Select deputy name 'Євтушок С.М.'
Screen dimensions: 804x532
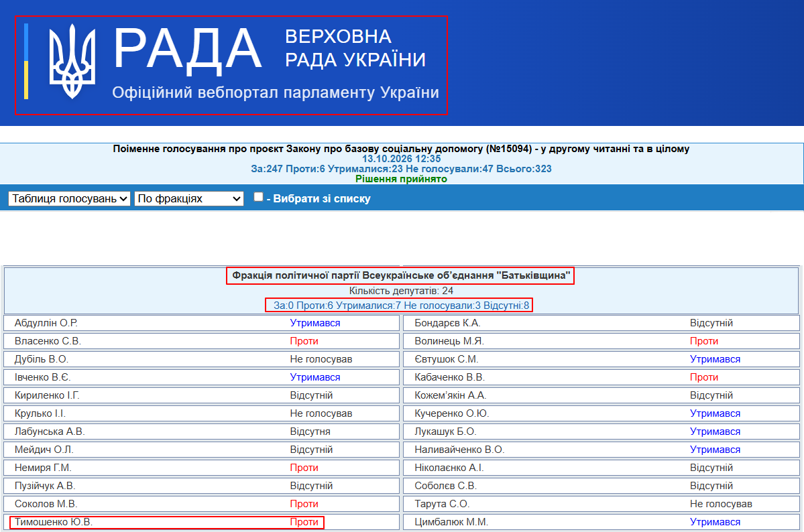point(447,359)
